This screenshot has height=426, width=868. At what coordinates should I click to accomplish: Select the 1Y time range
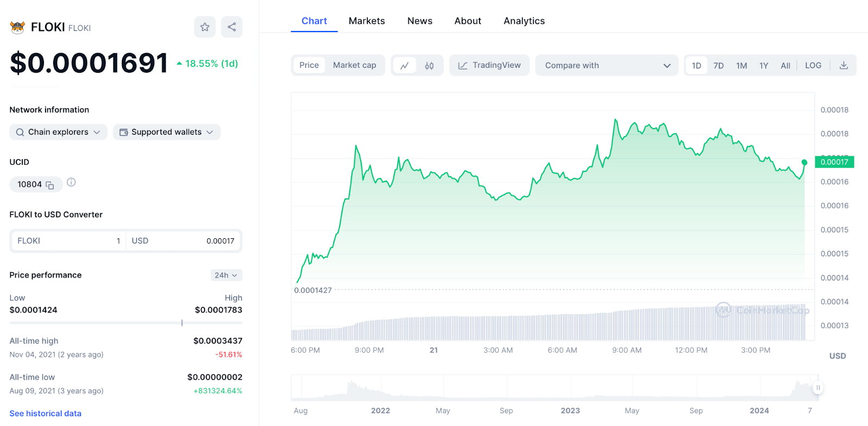tap(764, 66)
